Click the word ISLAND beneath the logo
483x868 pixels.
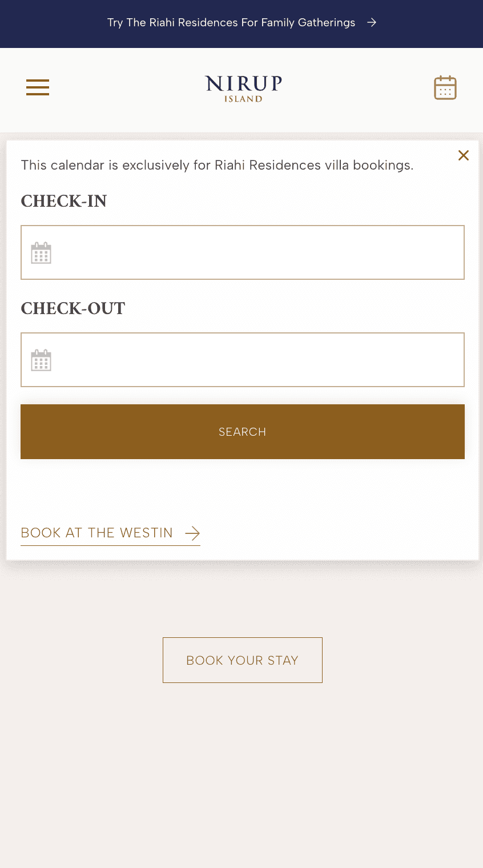click(x=243, y=99)
